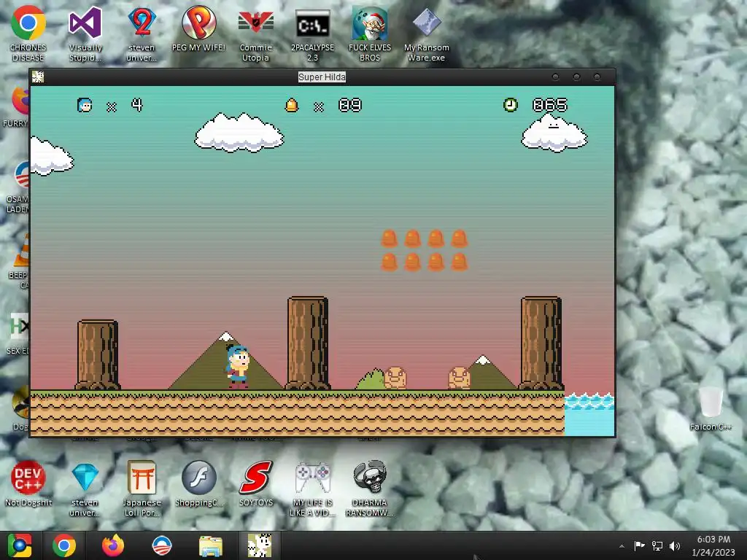Launch 2PACALYPSE 2.3 command prompt icon
The width and height of the screenshot is (747, 560).
point(312,34)
